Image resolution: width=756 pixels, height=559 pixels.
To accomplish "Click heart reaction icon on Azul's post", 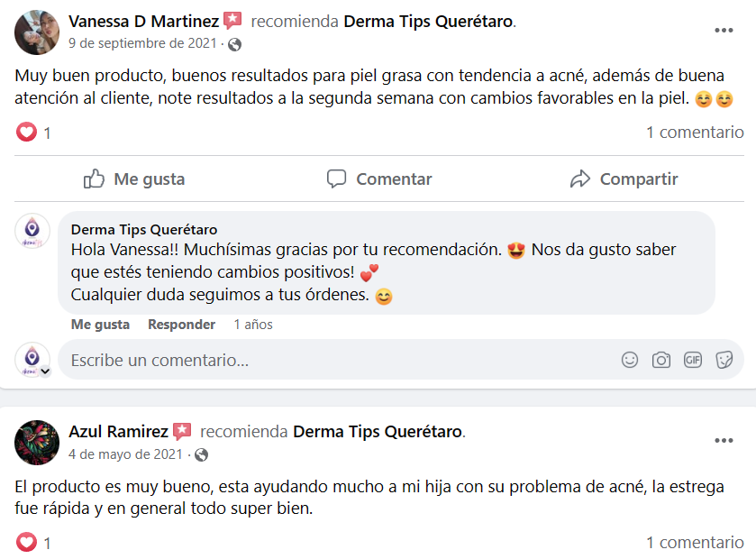I will 27,543.
